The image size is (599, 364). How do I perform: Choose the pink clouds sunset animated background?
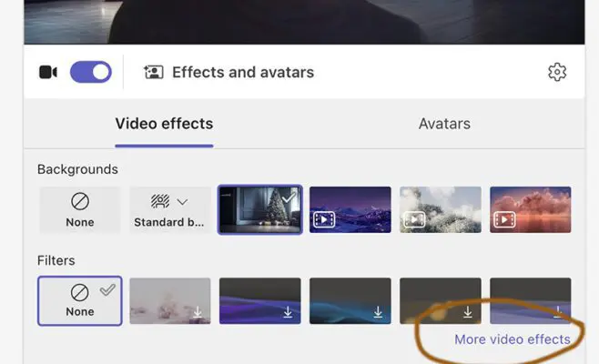(x=531, y=209)
